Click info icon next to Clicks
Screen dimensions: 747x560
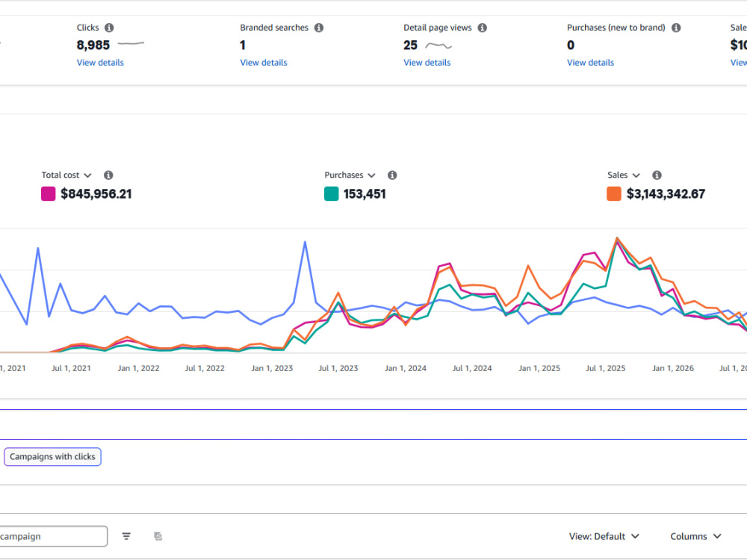[x=109, y=28]
